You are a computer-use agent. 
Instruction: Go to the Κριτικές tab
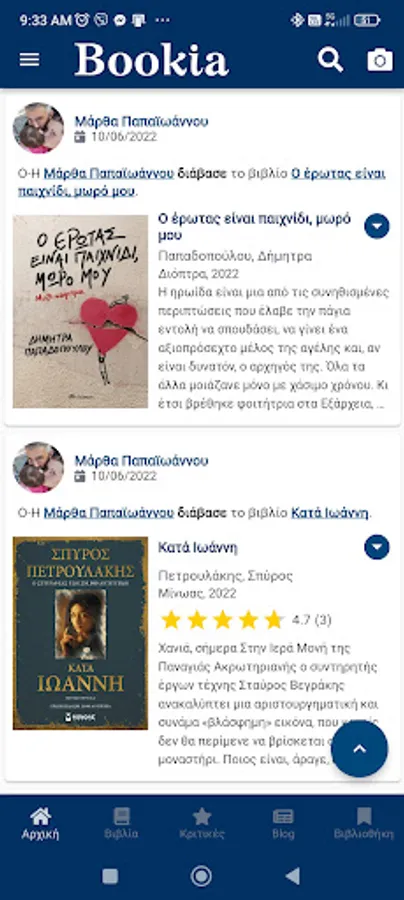(202, 824)
